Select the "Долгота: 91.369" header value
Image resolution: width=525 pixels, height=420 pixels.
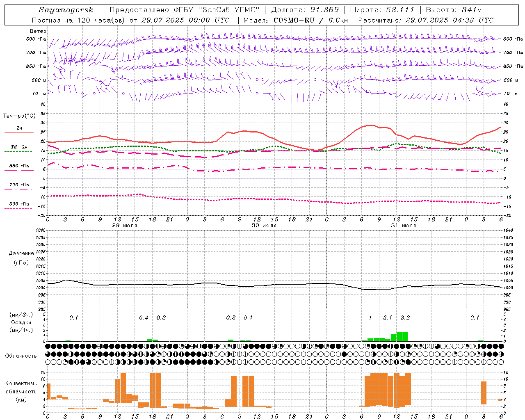coord(305,10)
